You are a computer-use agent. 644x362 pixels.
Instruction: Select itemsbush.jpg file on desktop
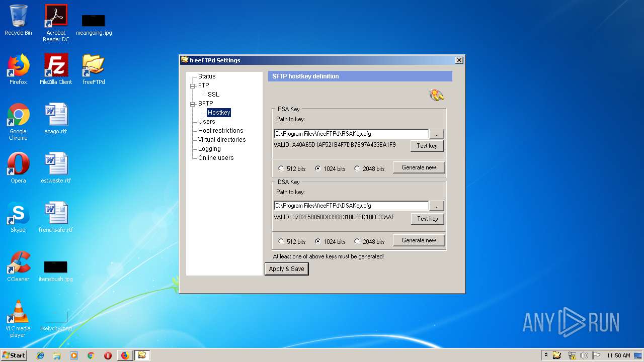point(56,271)
